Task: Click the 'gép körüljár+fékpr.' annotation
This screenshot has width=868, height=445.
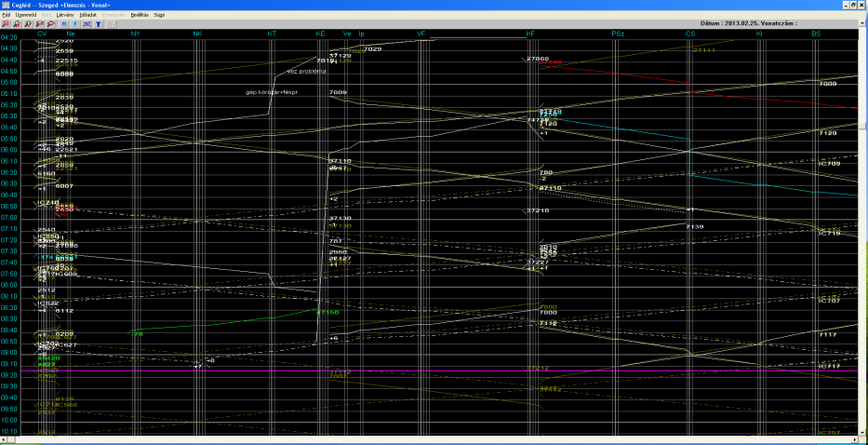Action: click(x=273, y=92)
